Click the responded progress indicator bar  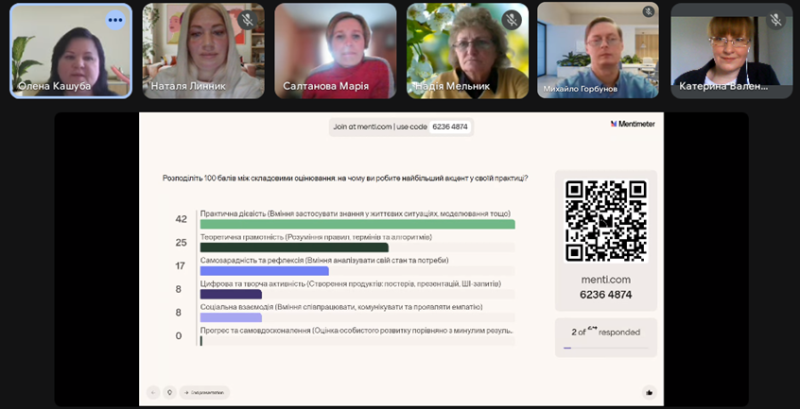pyautogui.click(x=605, y=348)
